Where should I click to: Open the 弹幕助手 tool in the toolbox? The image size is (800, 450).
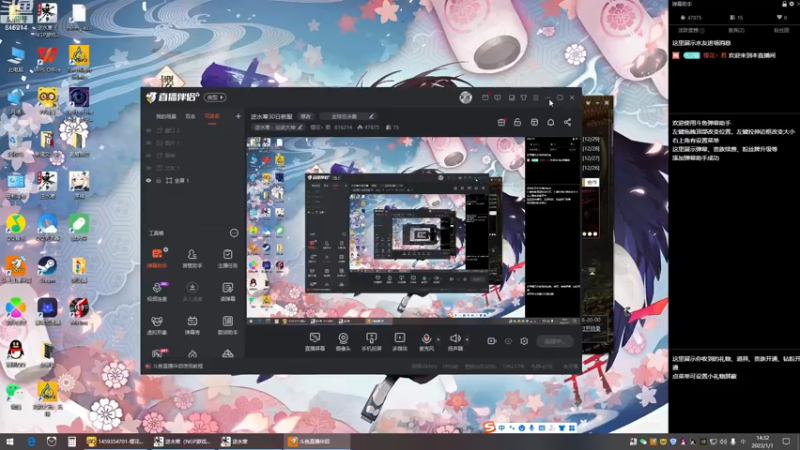(157, 258)
